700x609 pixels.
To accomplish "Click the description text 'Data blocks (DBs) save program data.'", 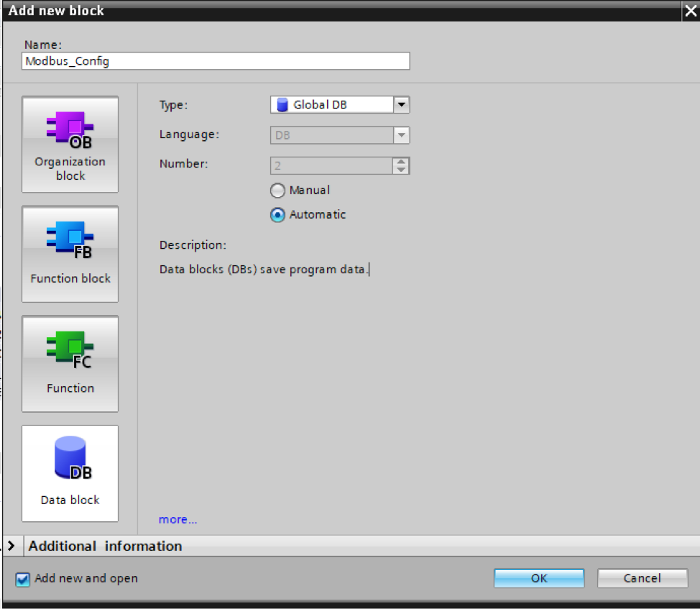I will tap(264, 269).
